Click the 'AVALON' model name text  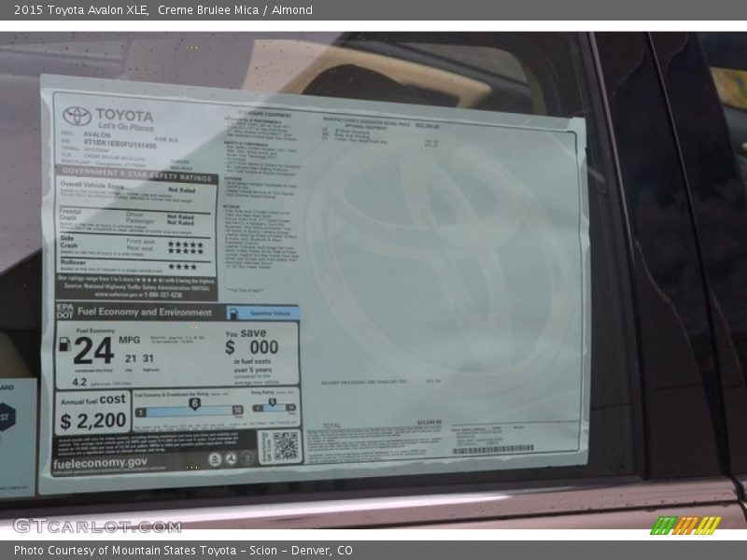tap(97, 134)
